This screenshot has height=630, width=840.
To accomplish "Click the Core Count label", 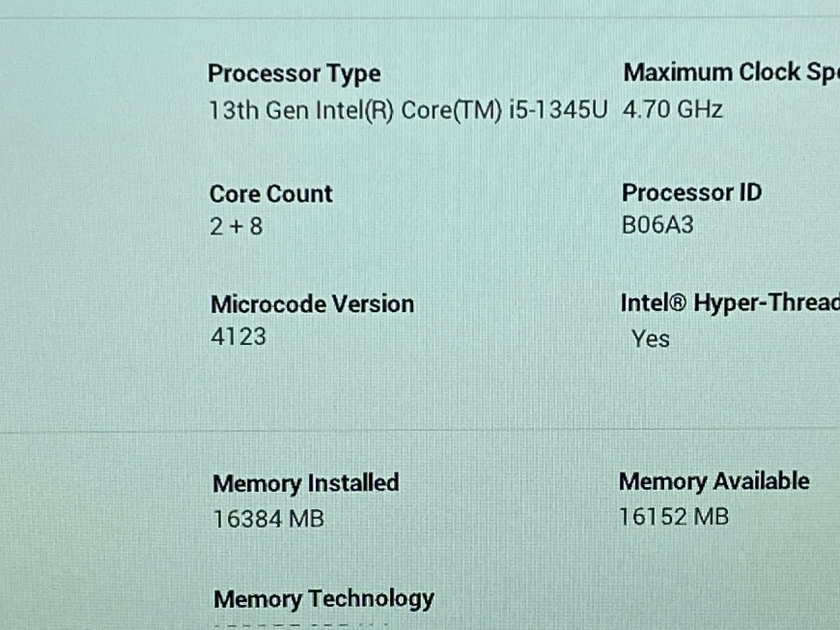I will [272, 194].
